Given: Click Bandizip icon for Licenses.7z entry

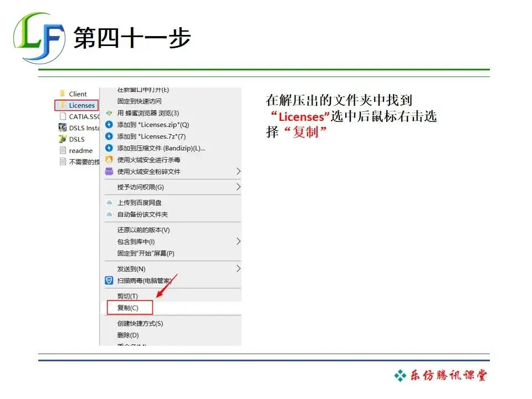Looking at the screenshot, I should pyautogui.click(x=109, y=136).
